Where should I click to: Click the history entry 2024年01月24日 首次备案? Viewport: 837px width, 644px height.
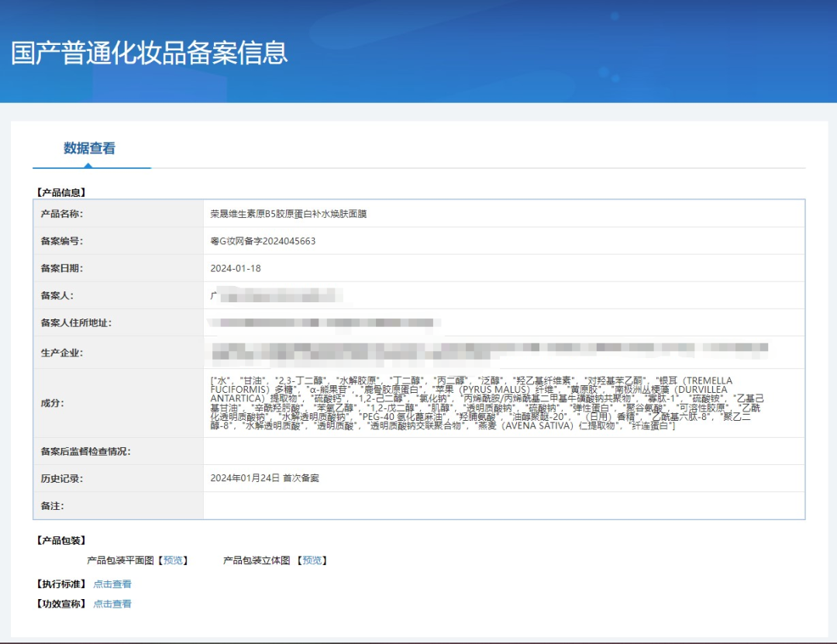point(264,478)
